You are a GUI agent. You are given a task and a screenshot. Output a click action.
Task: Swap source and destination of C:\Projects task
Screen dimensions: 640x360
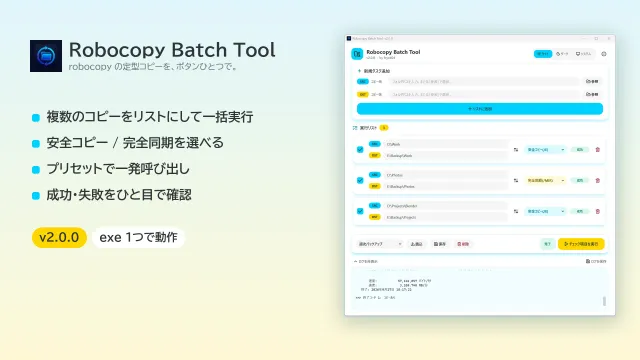(516, 211)
